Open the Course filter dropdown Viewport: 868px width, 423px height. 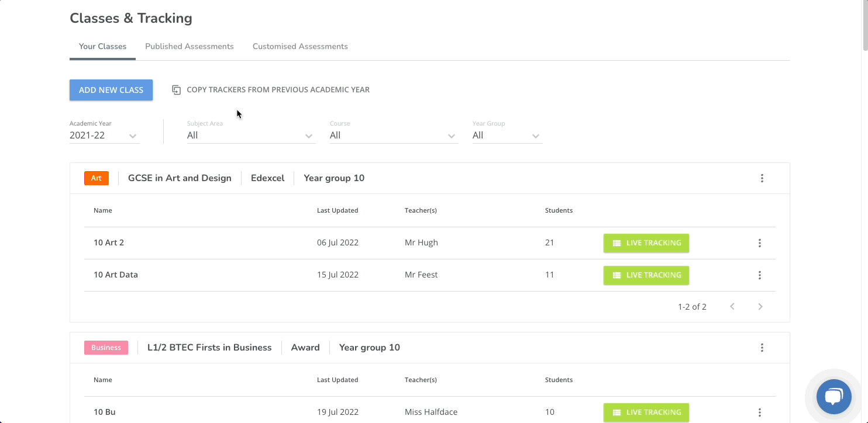click(393, 136)
